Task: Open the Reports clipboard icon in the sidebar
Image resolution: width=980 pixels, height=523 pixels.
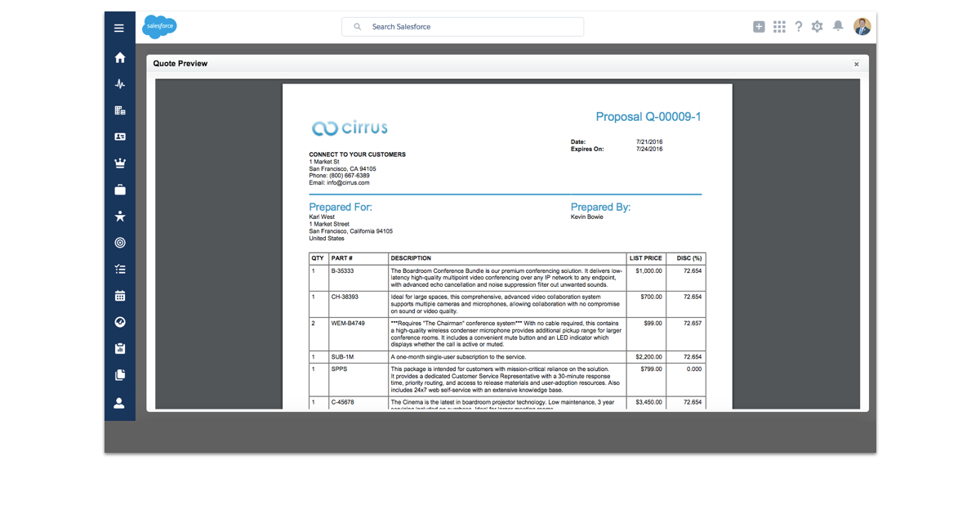Action: [120, 349]
